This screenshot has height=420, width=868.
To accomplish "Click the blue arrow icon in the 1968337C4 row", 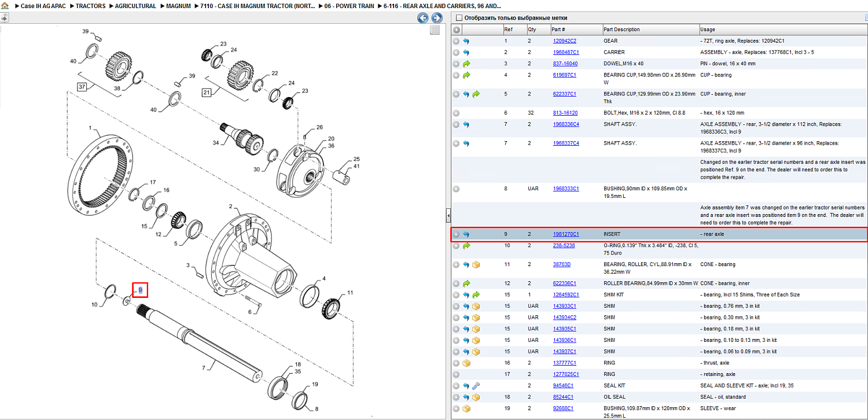I will pos(466,143).
